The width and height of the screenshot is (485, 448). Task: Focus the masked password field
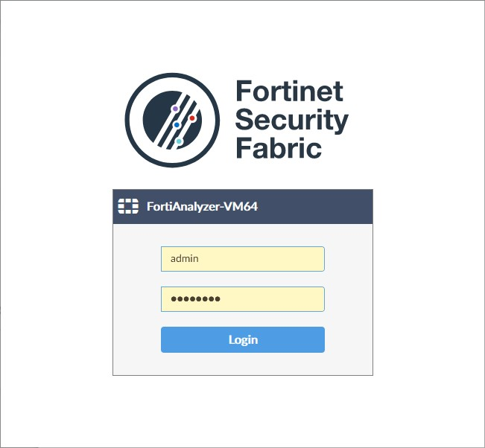pyautogui.click(x=243, y=299)
